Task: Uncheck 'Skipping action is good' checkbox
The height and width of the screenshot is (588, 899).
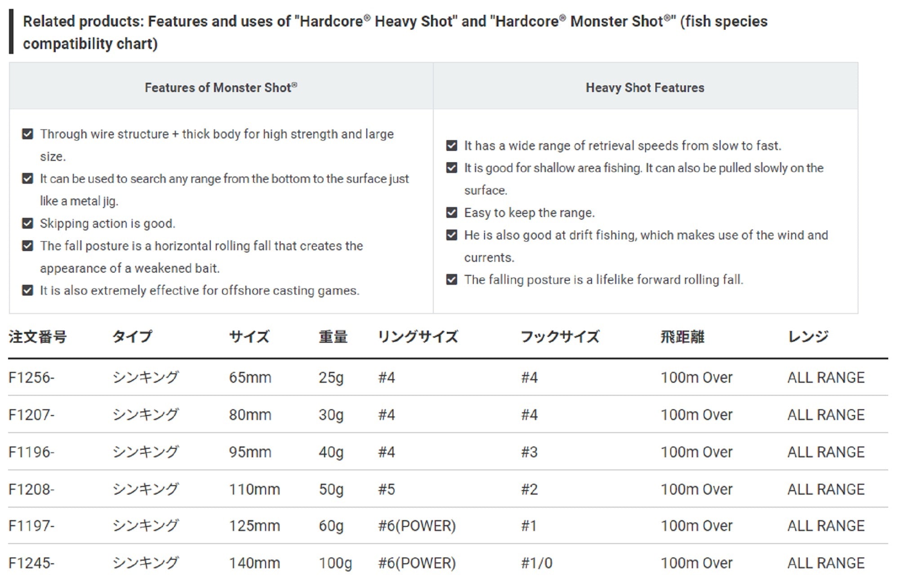Action: pyautogui.click(x=27, y=224)
